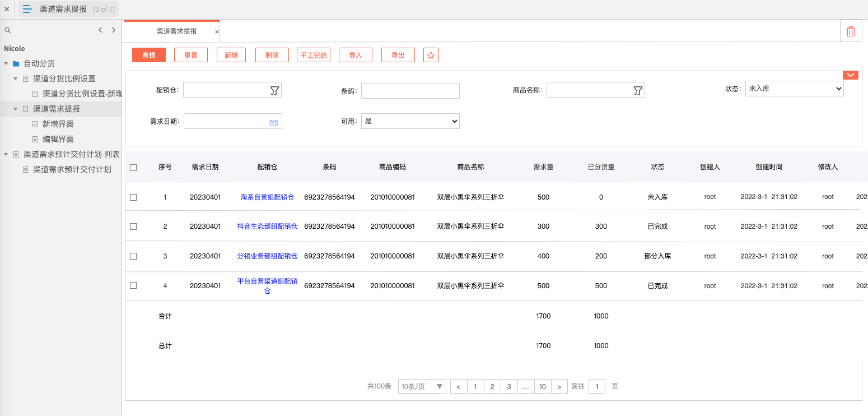The height and width of the screenshot is (416, 868).
Task: Click the 导入 import button
Action: [356, 55]
